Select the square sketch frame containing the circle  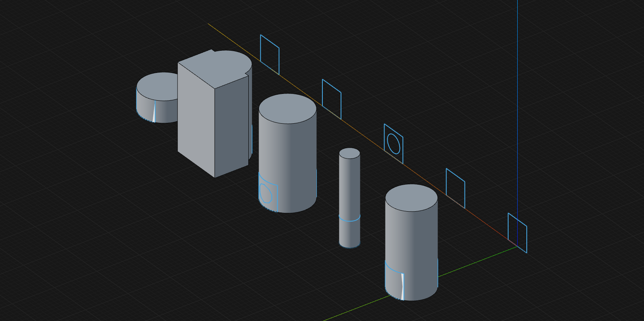[x=393, y=143]
